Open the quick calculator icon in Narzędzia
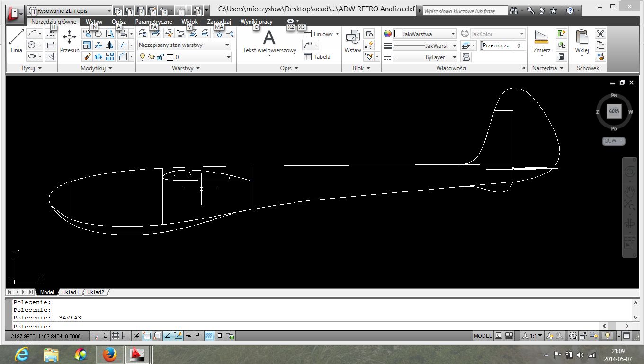Screen dimensions: 644x364 [x=562, y=57]
